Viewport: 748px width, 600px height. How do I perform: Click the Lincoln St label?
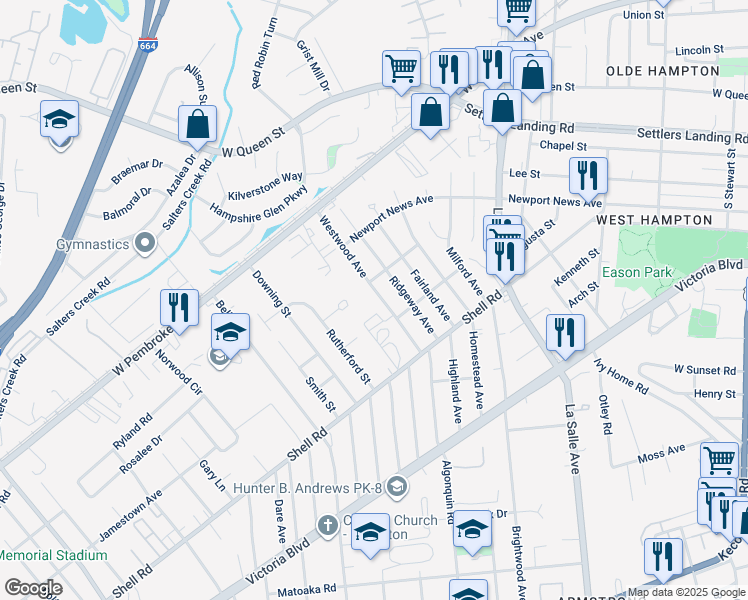pos(699,50)
